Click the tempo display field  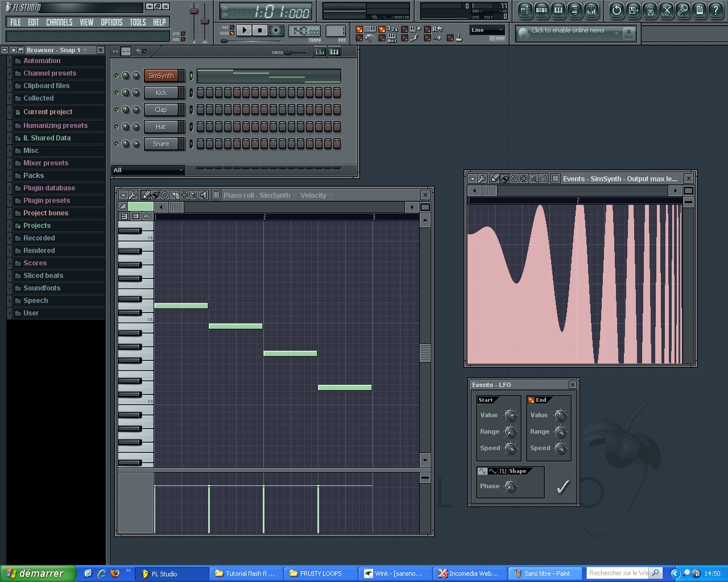tap(305, 31)
